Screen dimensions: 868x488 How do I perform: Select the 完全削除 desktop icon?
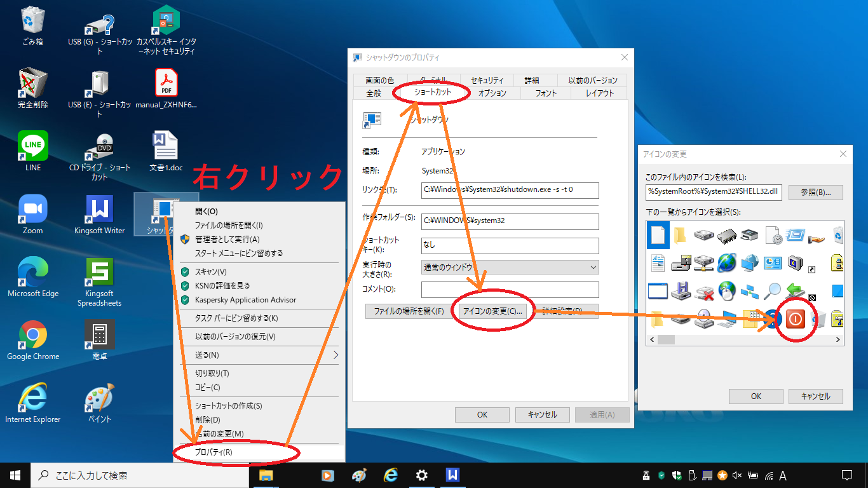[x=33, y=89]
